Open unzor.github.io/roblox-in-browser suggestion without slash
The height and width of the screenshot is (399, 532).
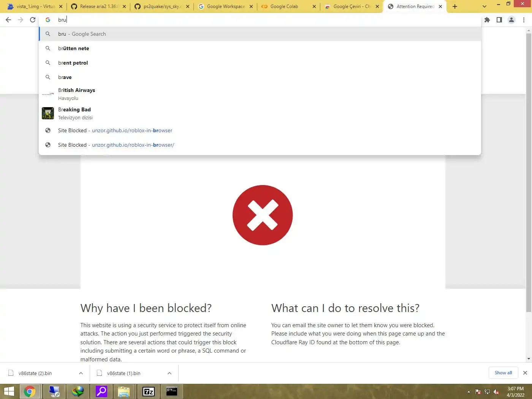[x=260, y=130]
